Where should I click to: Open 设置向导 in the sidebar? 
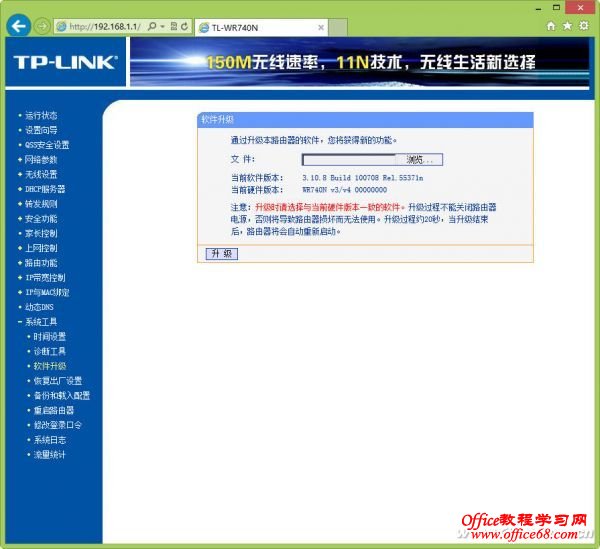point(41,130)
